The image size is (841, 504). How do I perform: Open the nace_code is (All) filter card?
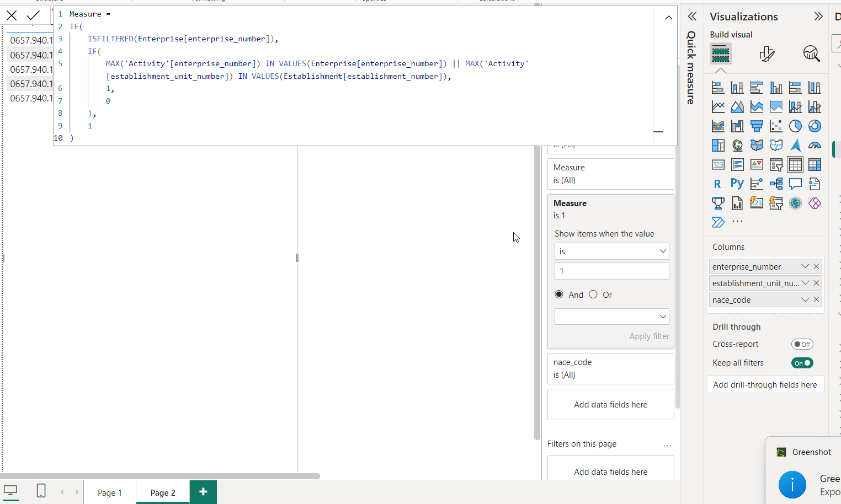[610, 368]
